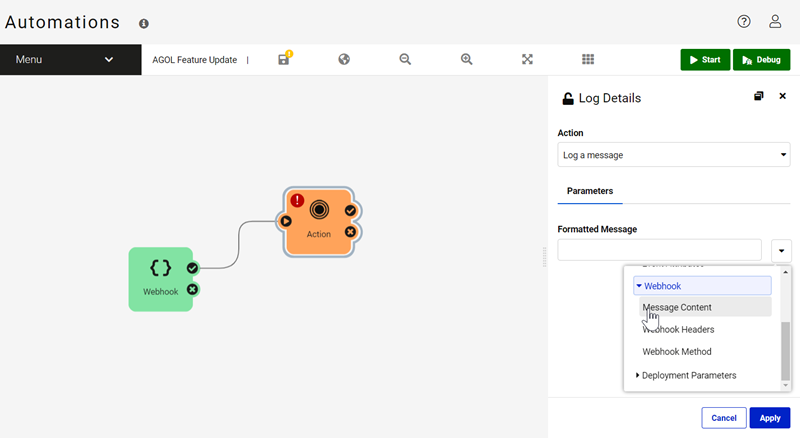The height and width of the screenshot is (438, 800).
Task: Click the fit-to-screen expand arrows icon
Action: click(x=527, y=59)
